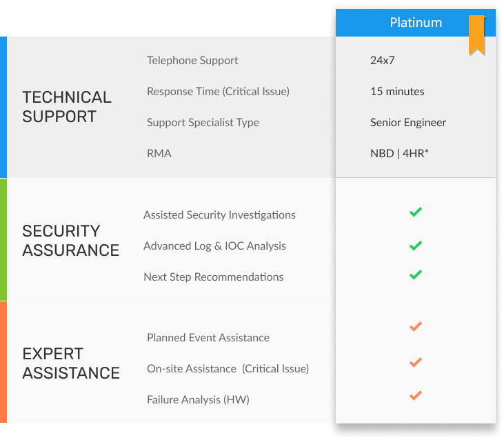
Task: Click the blue Technical Support color bar
Action: click(x=3, y=107)
